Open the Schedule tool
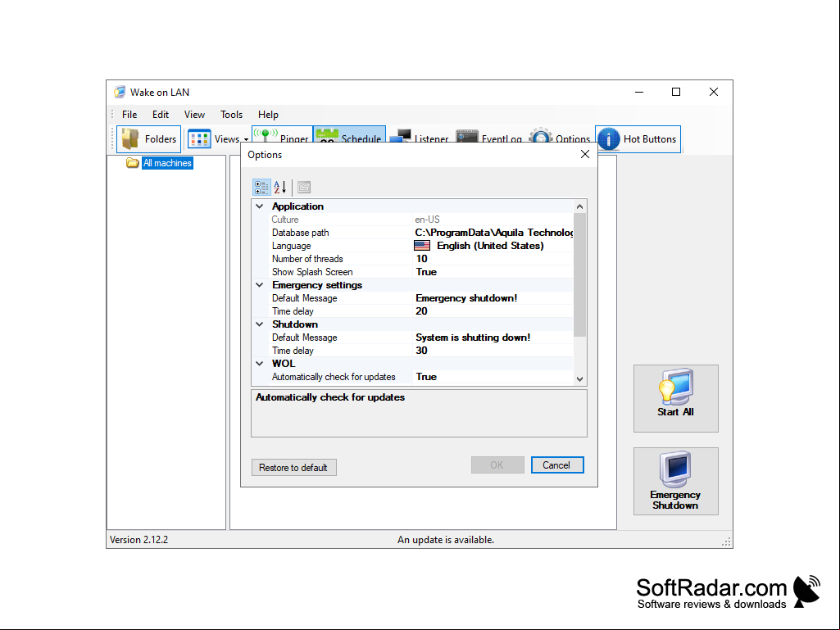 pos(349,135)
